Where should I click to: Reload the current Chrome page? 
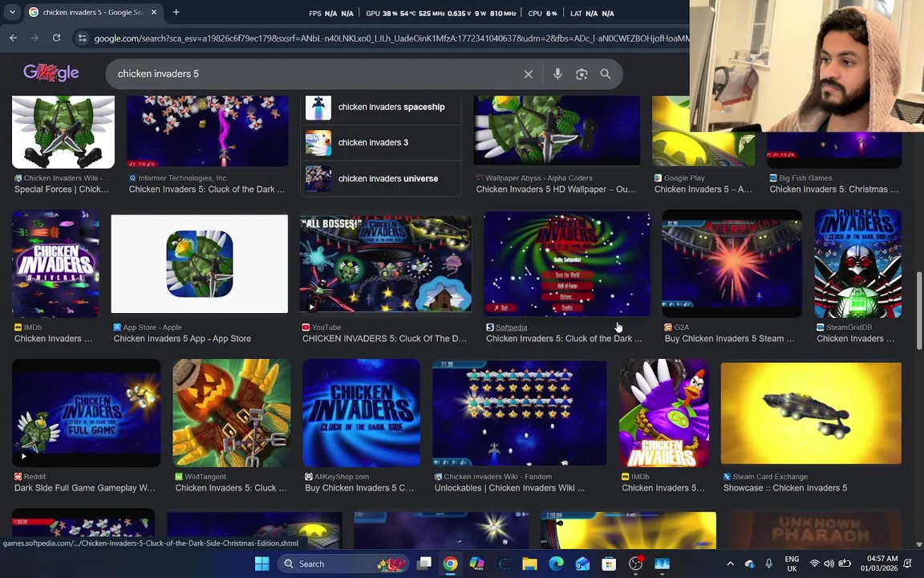57,38
